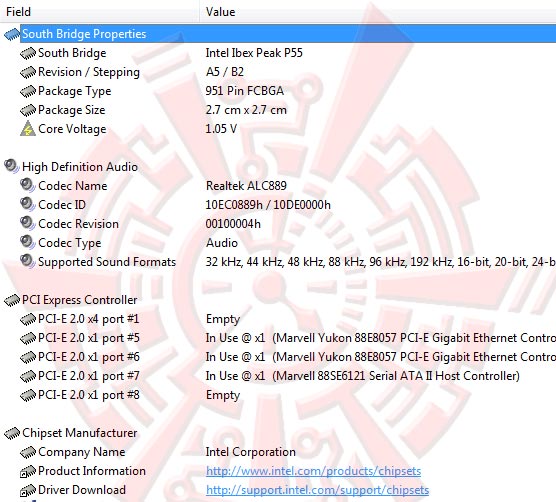Click the speaker icon beside Supported Sound Formats
556x502 pixels.
28,261
